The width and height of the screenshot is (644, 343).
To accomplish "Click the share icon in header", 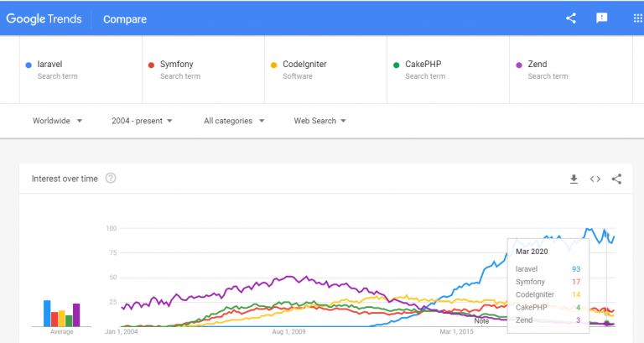I will (571, 18).
